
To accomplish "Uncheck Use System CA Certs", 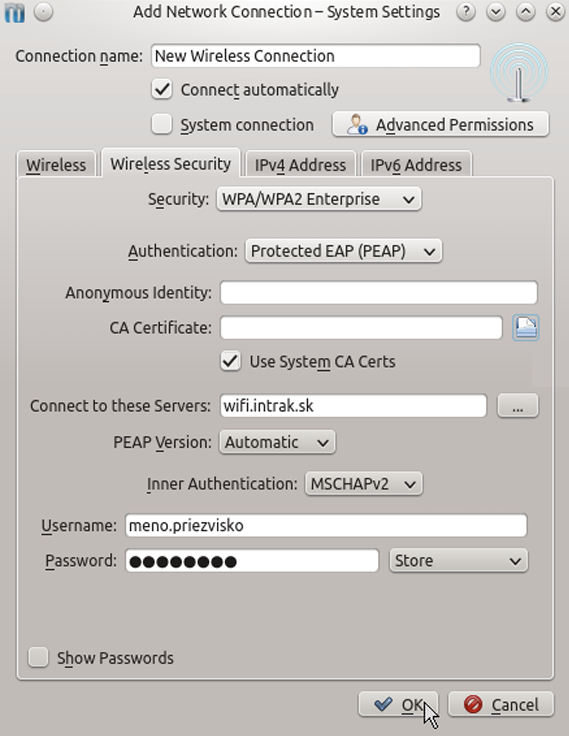I will click(x=231, y=361).
